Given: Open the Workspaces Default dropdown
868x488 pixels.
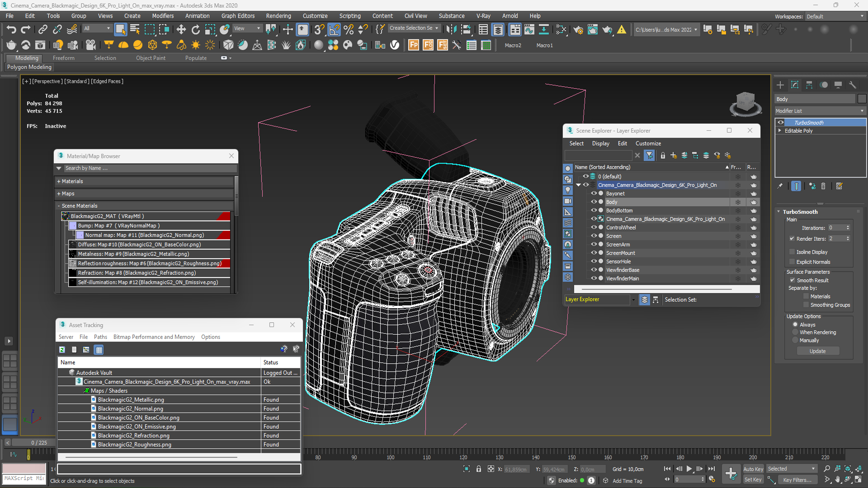Looking at the screenshot, I should (835, 16).
